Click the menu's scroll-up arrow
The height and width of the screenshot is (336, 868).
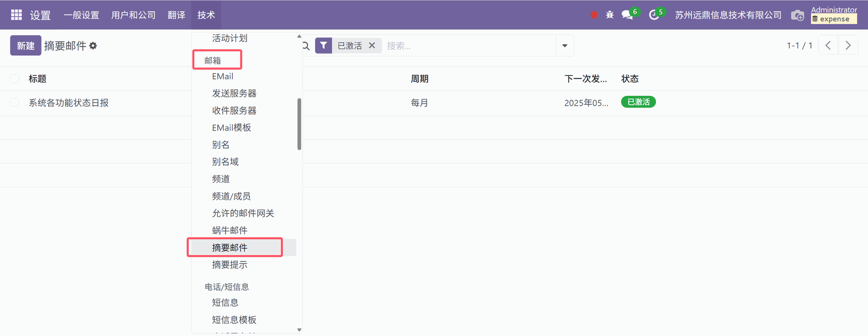click(299, 36)
